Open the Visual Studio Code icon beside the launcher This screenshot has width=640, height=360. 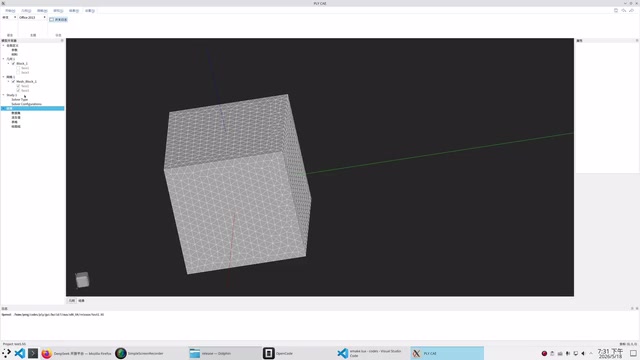pyautogui.click(x=19, y=353)
